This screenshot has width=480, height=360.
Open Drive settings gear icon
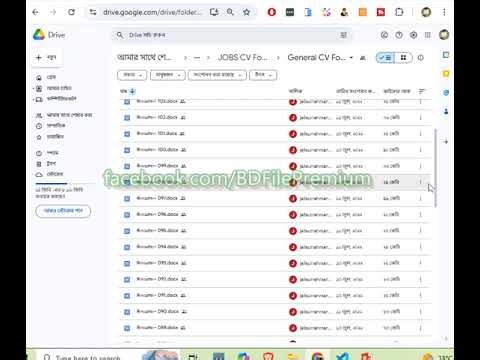pos(413,35)
